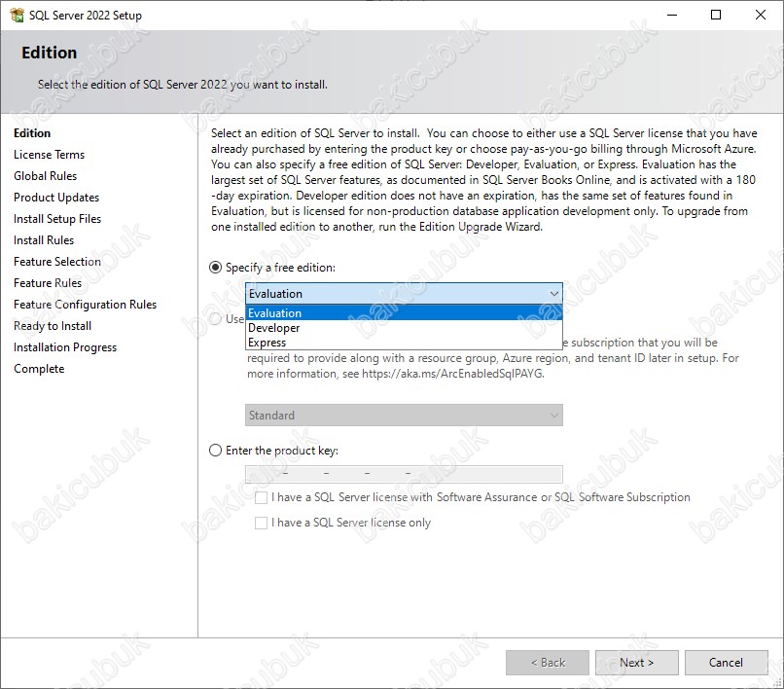Select Install Setup Files step
Screen dimensions: 784x689
(57, 219)
